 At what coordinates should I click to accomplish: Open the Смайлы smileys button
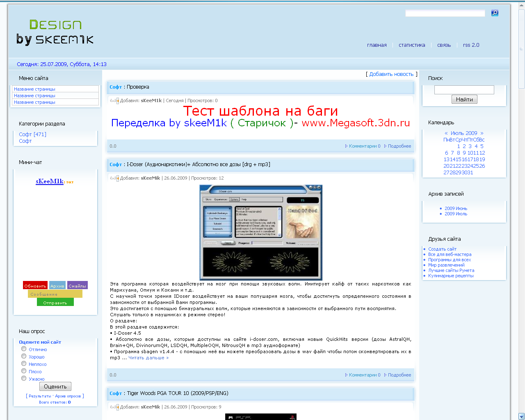(78, 285)
